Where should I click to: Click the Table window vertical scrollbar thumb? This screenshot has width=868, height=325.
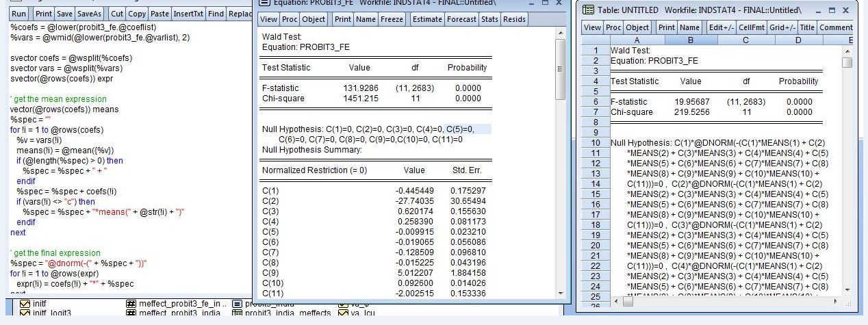847,63
